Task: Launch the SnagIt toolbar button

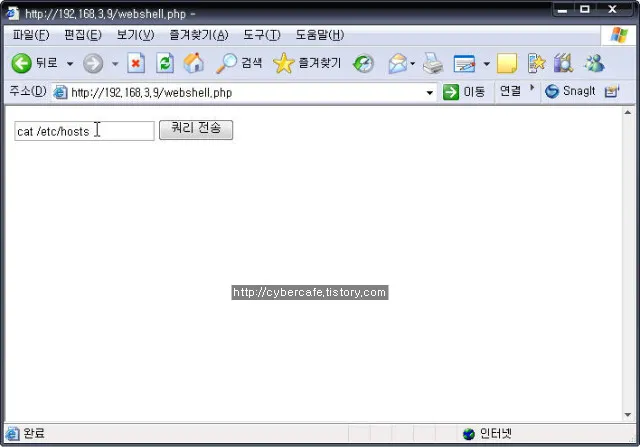Action: click(571, 91)
